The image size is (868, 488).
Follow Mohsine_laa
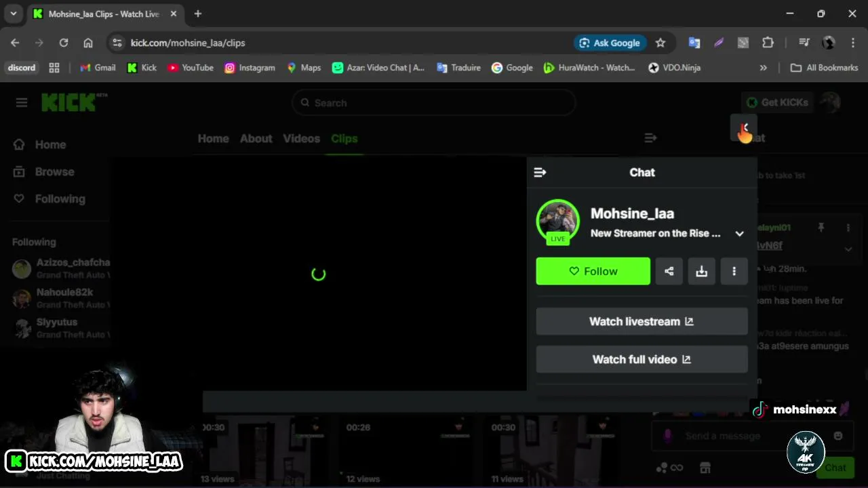[x=593, y=271]
